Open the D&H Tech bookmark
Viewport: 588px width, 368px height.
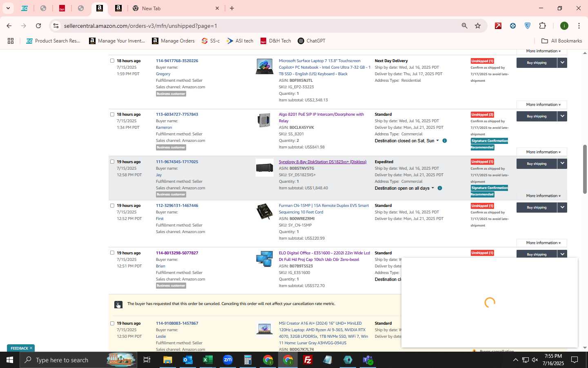coord(276,41)
